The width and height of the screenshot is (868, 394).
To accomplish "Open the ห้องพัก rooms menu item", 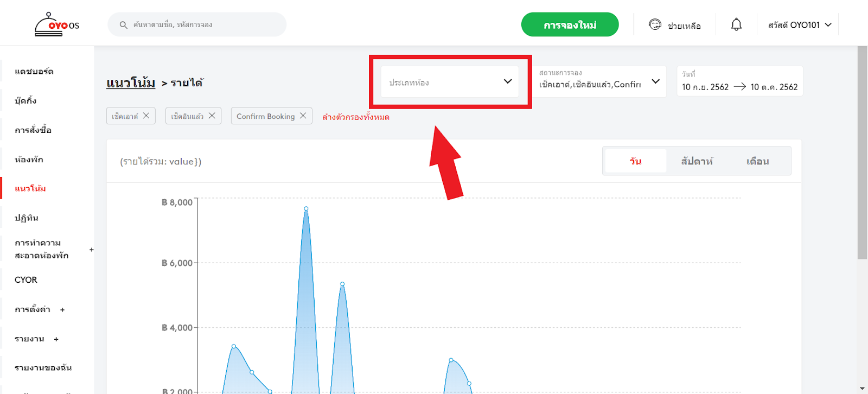I will click(x=29, y=160).
